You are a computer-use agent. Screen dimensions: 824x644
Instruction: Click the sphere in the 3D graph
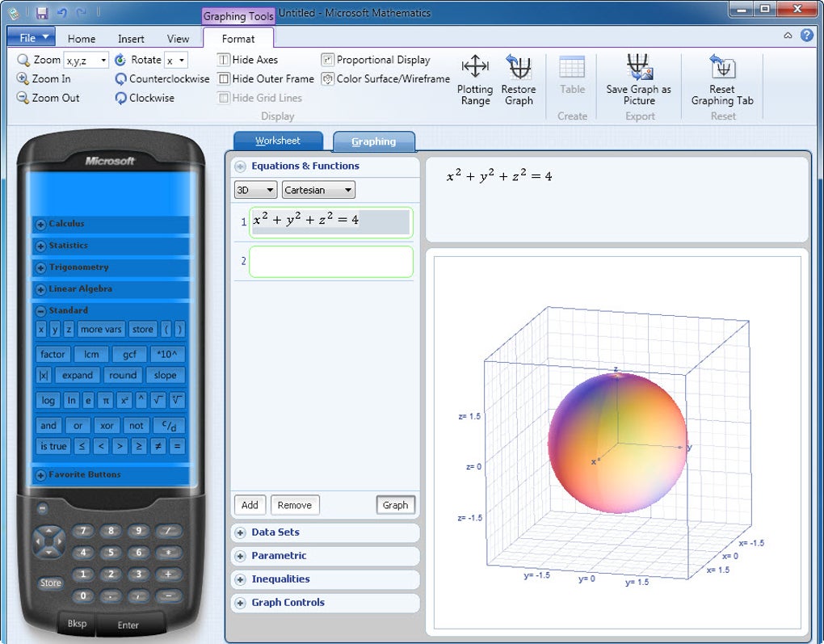pos(617,443)
